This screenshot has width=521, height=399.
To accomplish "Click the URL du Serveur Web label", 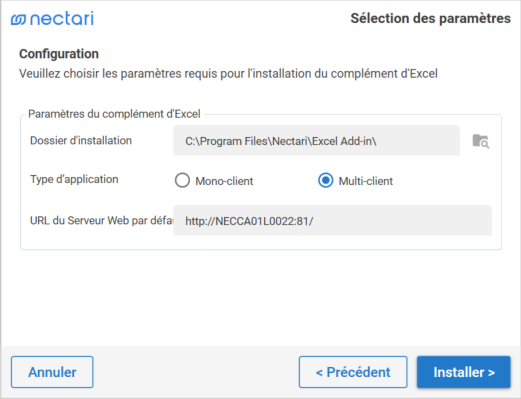I will point(102,221).
